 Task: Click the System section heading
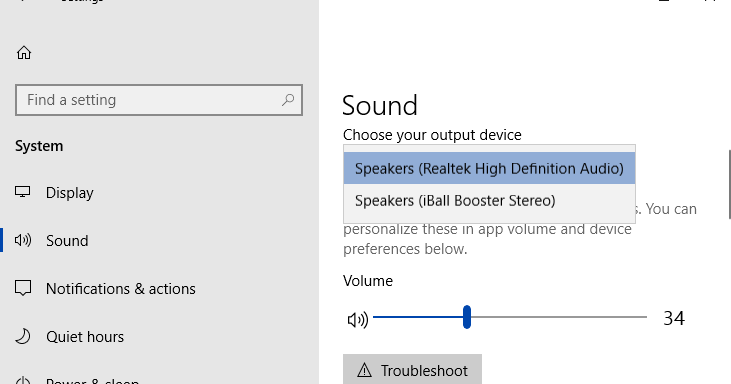tap(39, 146)
